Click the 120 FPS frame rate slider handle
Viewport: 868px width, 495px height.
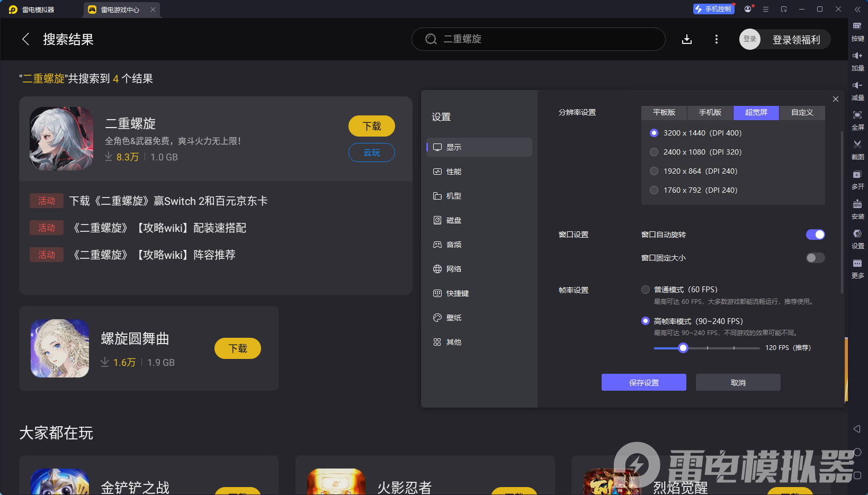pyautogui.click(x=683, y=348)
